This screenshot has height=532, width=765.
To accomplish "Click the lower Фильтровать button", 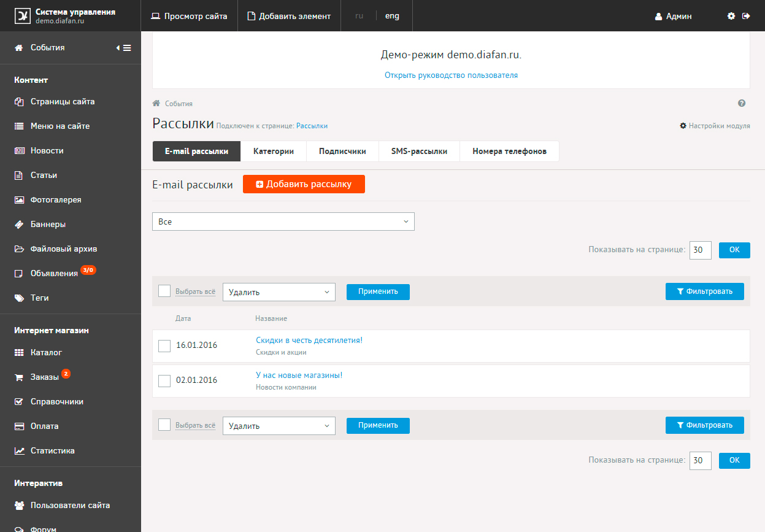I will [704, 425].
